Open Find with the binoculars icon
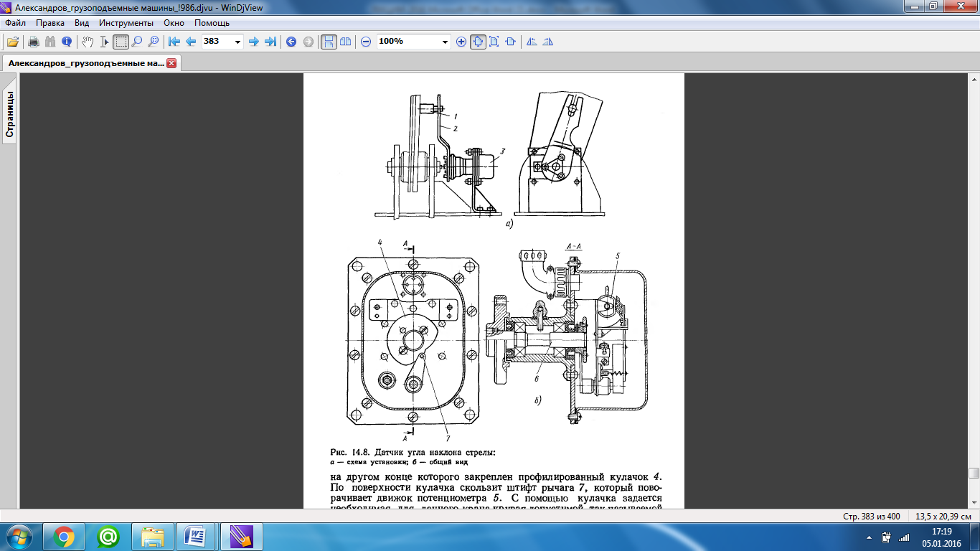This screenshot has height=551, width=980. click(x=50, y=42)
